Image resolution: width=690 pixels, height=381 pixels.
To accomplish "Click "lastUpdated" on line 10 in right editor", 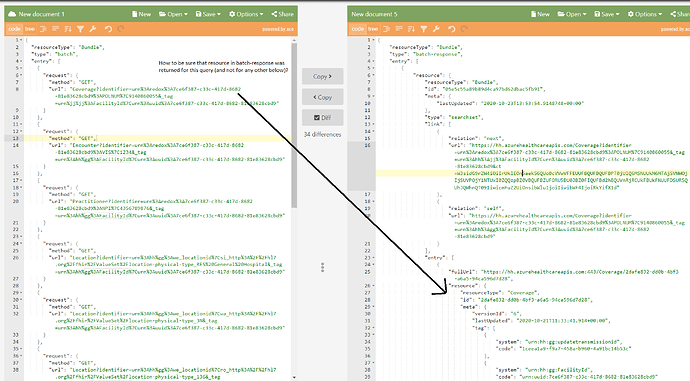I will tap(510, 103).
